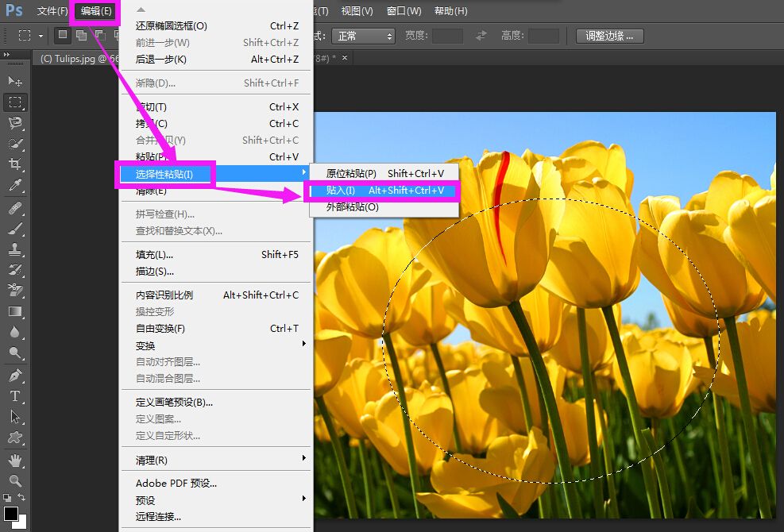Open the 窗口(W) menu
The image size is (784, 532).
coord(404,11)
